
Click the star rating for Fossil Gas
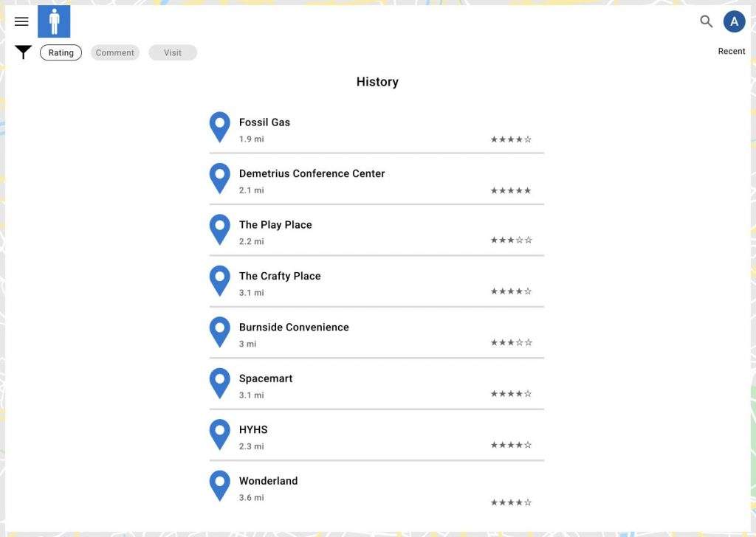(x=511, y=139)
